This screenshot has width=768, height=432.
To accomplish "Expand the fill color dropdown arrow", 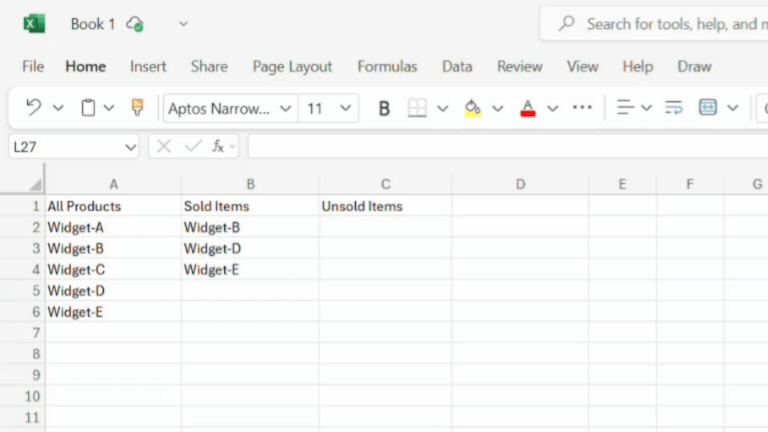I will point(497,108).
